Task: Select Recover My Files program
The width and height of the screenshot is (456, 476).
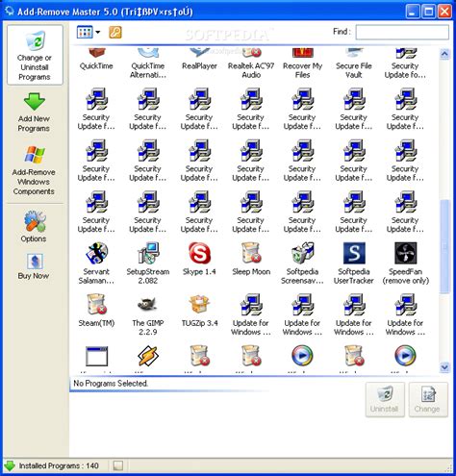Action: tap(302, 63)
